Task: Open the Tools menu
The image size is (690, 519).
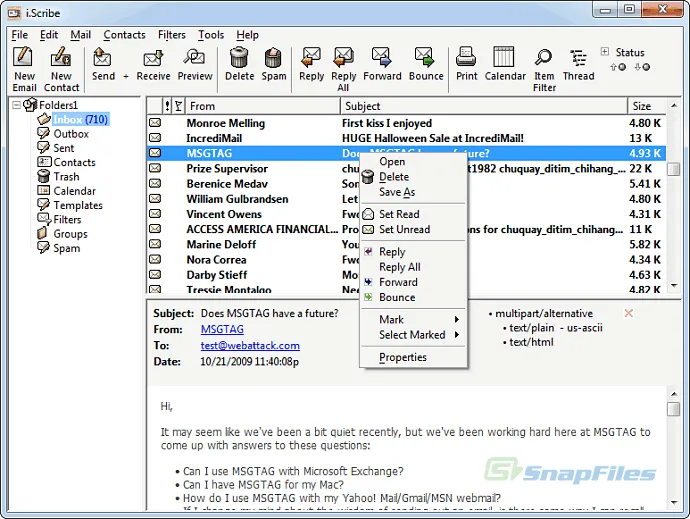Action: tap(211, 35)
